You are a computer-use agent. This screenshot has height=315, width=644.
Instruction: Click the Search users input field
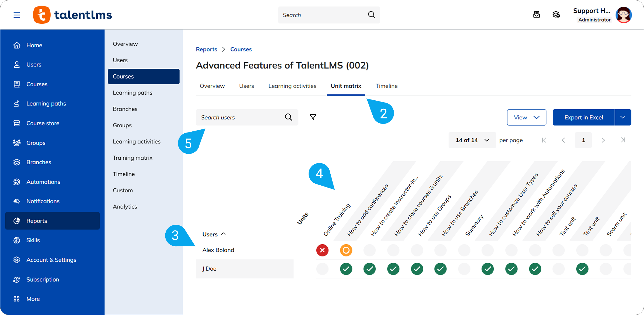241,117
